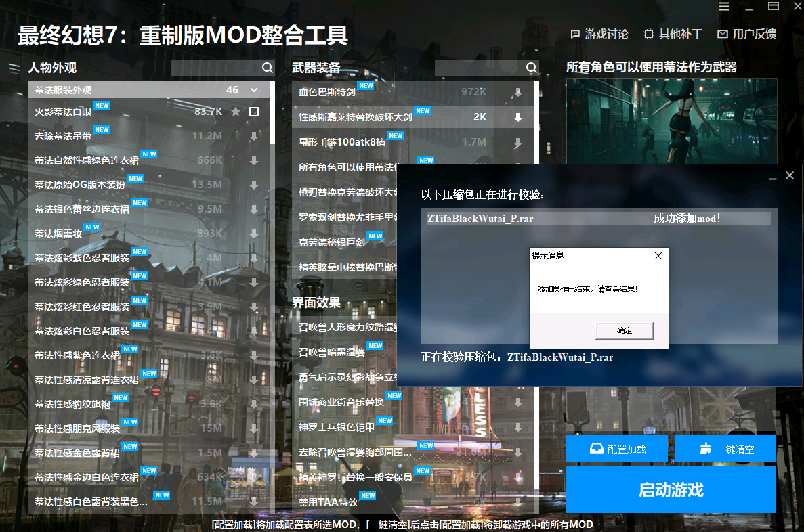Download the 蒂法自然性感绿色连衣裙 mod
This screenshot has width=804, height=532.
point(254,160)
